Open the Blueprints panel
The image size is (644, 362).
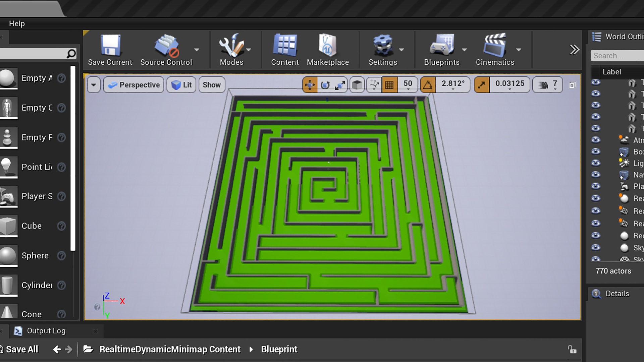tap(441, 50)
